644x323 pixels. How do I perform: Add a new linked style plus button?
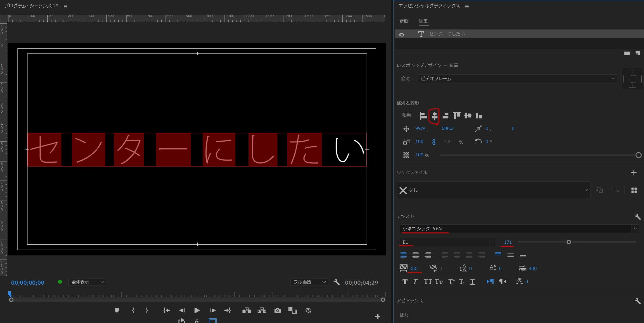[633, 173]
